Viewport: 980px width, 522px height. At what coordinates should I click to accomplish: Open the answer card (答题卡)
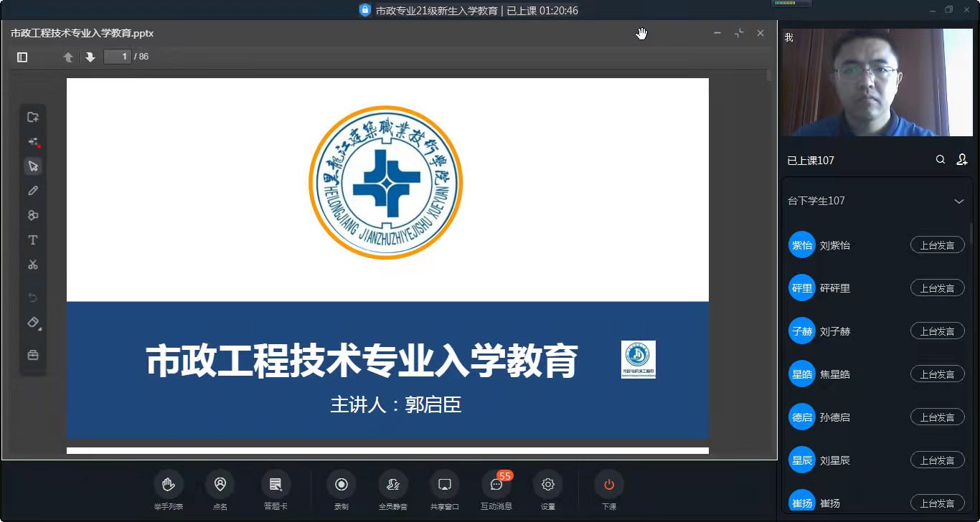(275, 490)
